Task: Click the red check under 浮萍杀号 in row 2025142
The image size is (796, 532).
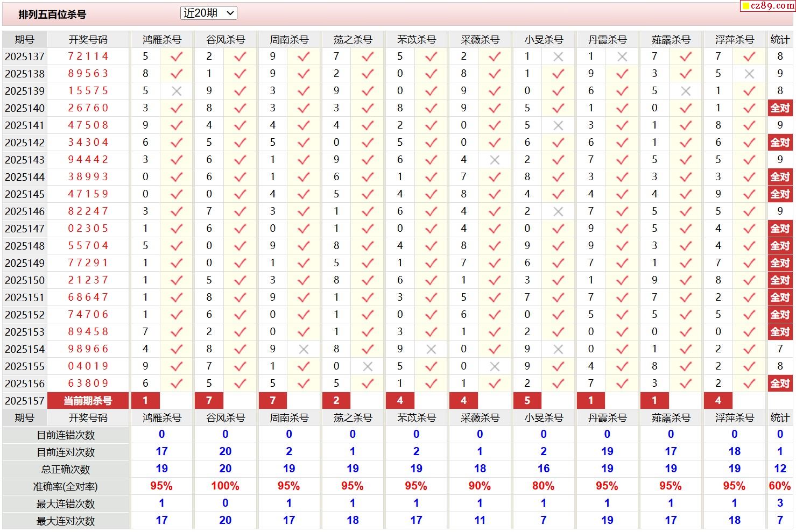Action: coord(749,143)
